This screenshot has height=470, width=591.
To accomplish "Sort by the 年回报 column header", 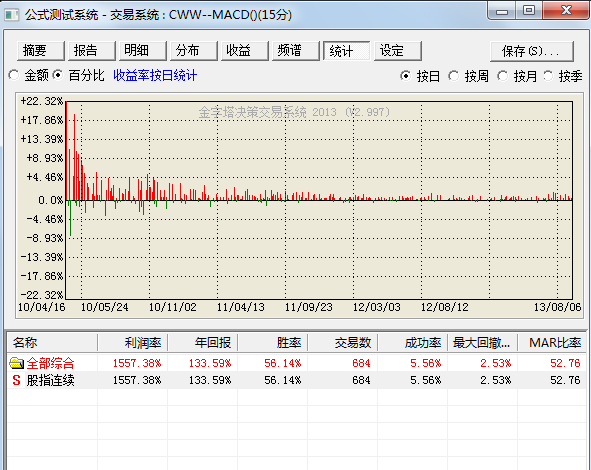I will click(203, 343).
